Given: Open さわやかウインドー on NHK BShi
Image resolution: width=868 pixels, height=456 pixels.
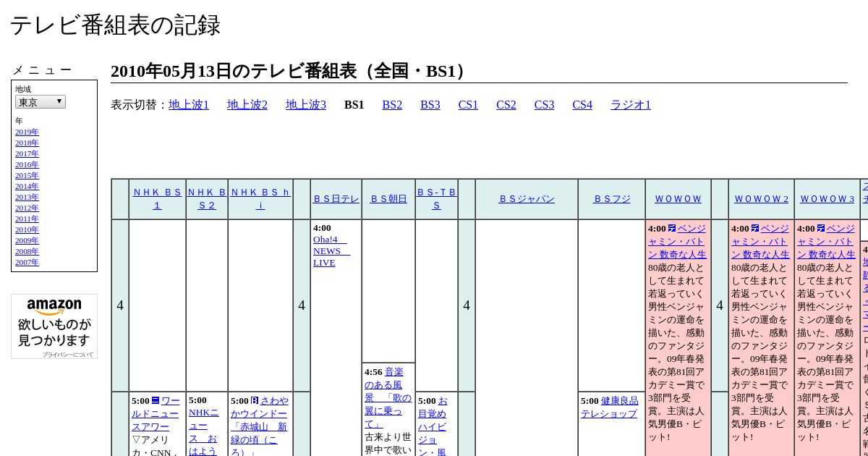Looking at the screenshot, I should [x=260, y=427].
